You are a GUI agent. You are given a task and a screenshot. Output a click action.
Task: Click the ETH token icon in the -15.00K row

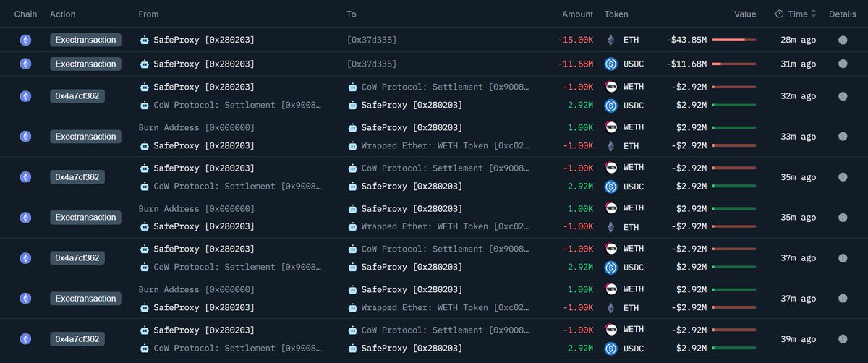610,40
